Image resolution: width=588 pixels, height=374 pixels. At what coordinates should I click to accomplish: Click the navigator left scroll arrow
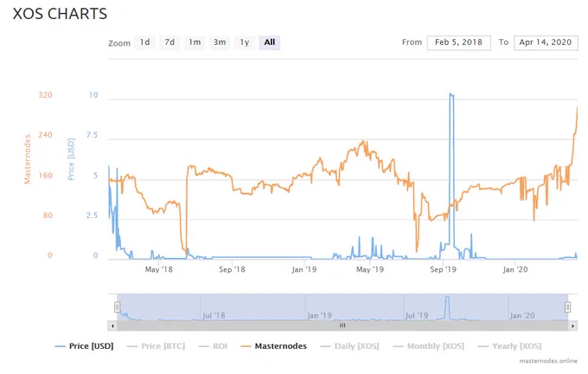pos(112,326)
